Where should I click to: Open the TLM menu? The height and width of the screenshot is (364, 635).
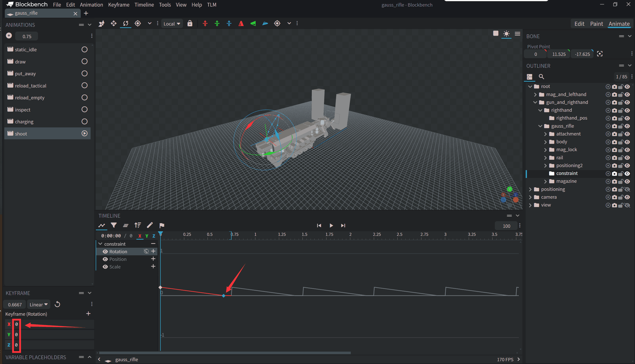click(x=212, y=5)
